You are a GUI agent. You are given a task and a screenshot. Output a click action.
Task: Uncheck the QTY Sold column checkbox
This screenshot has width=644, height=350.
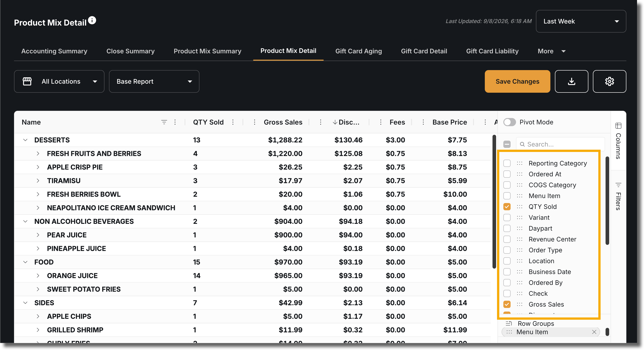tap(507, 206)
